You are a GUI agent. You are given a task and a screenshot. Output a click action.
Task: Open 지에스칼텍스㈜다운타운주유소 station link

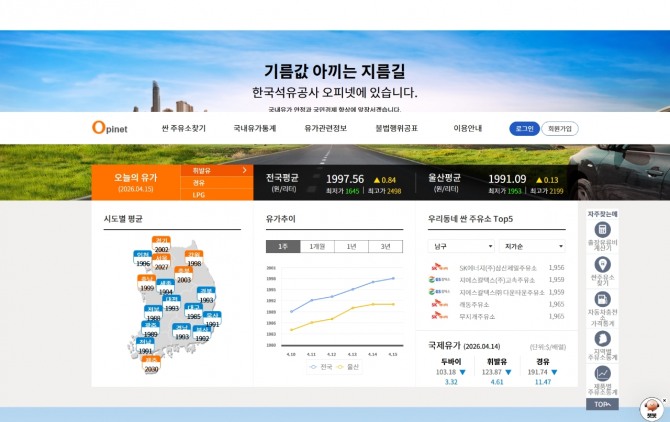pyautogui.click(x=502, y=293)
